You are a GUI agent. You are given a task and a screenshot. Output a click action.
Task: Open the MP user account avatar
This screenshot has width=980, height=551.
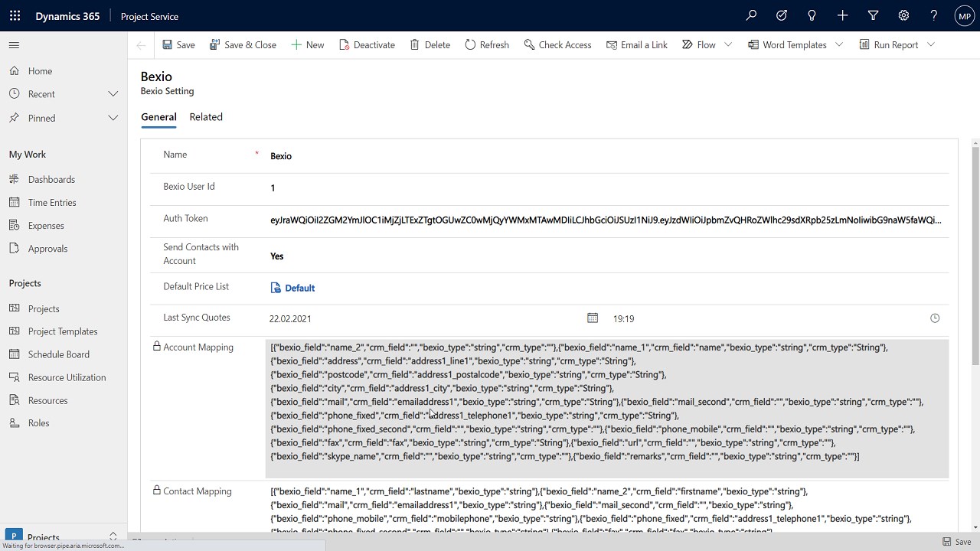point(964,16)
